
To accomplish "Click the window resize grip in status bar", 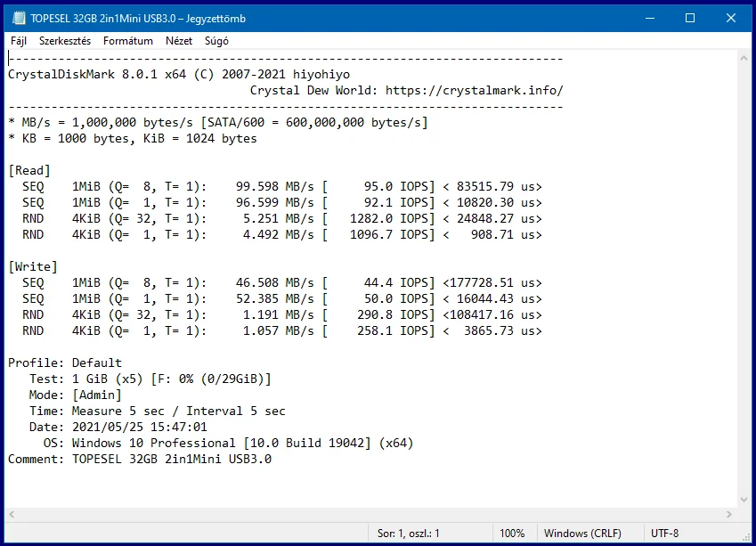I will point(746,536).
